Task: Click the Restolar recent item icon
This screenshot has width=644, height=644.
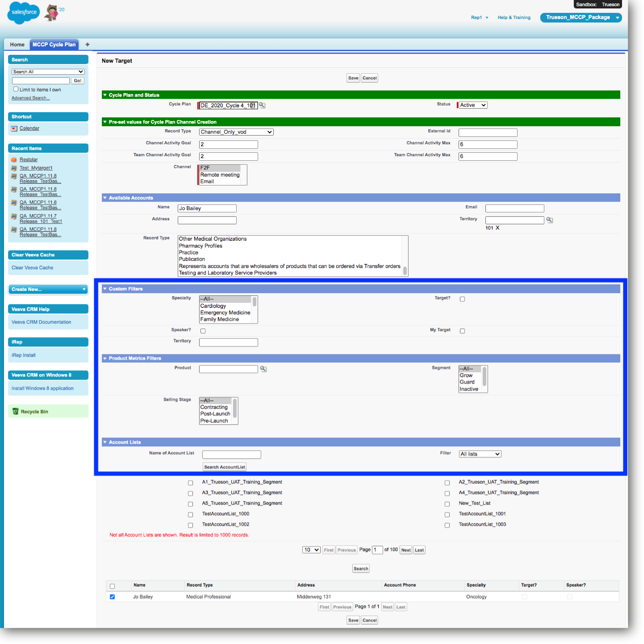Action: pos(14,160)
